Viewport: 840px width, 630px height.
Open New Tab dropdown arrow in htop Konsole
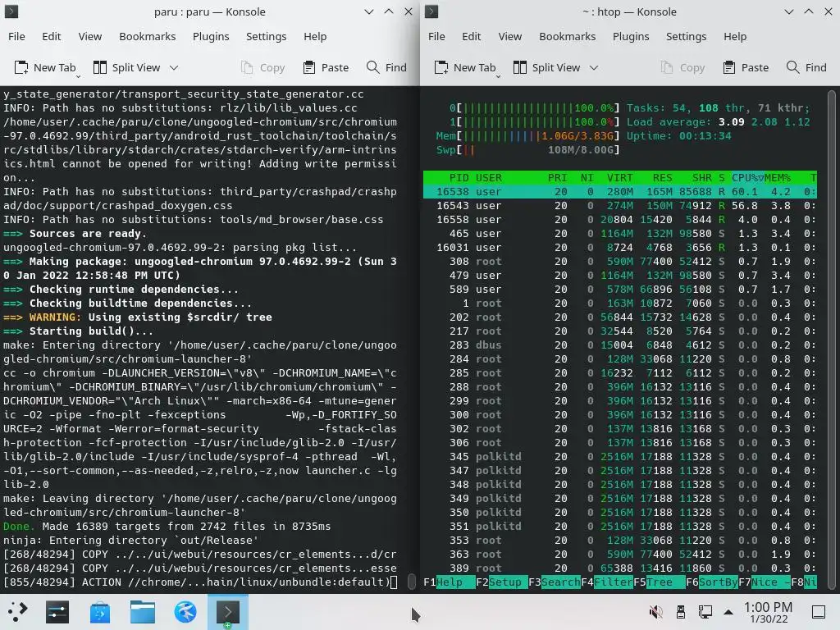pyautogui.click(x=498, y=76)
